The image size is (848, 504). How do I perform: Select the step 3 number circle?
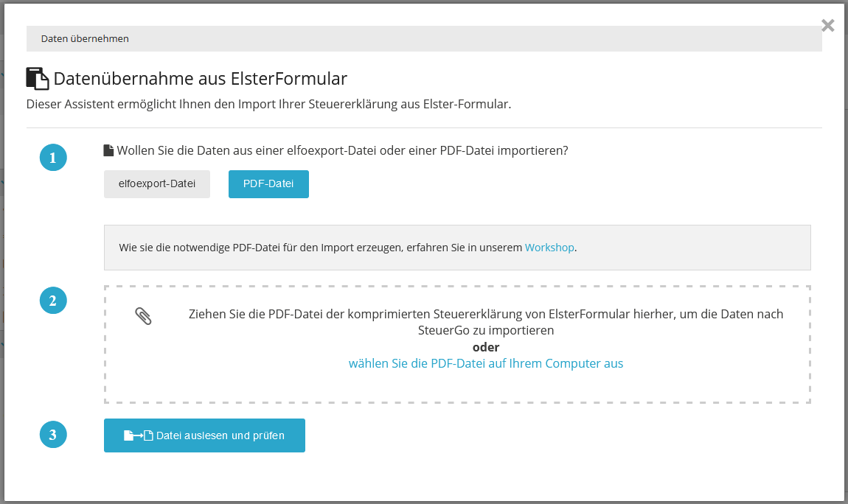[53, 435]
